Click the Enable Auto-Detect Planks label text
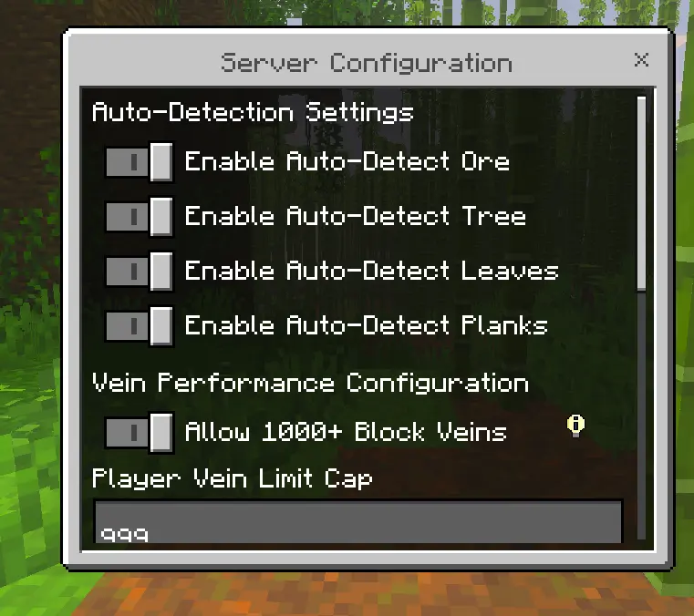Image resolution: width=694 pixels, height=616 pixels. 367,325
